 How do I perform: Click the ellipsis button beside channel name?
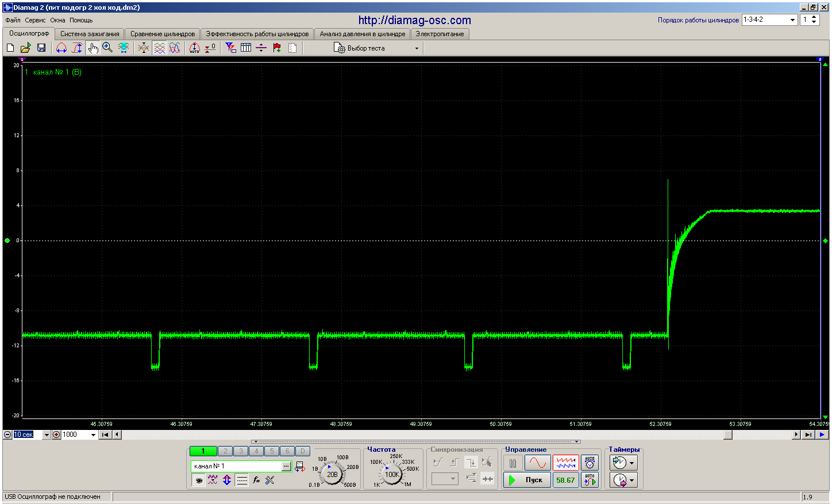[286, 466]
